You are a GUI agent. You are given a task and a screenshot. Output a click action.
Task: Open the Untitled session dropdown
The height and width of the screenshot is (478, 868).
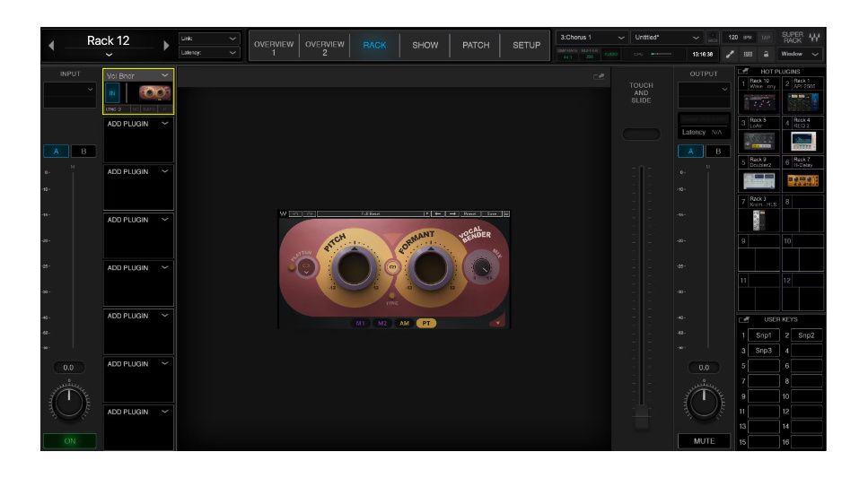pos(667,38)
